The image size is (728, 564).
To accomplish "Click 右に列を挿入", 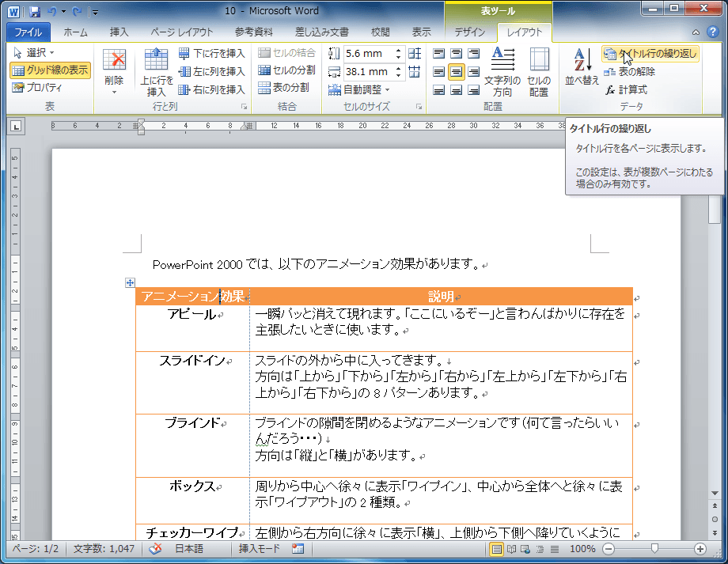I will point(212,89).
